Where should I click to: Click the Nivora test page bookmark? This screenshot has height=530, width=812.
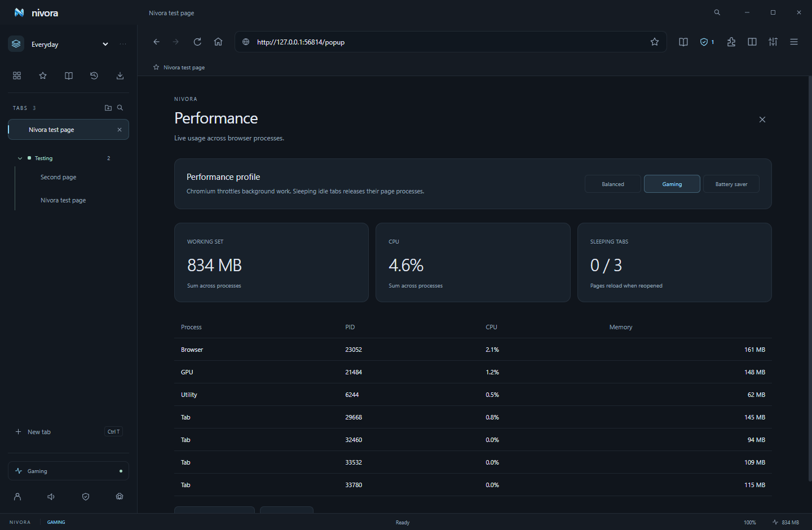click(x=179, y=67)
